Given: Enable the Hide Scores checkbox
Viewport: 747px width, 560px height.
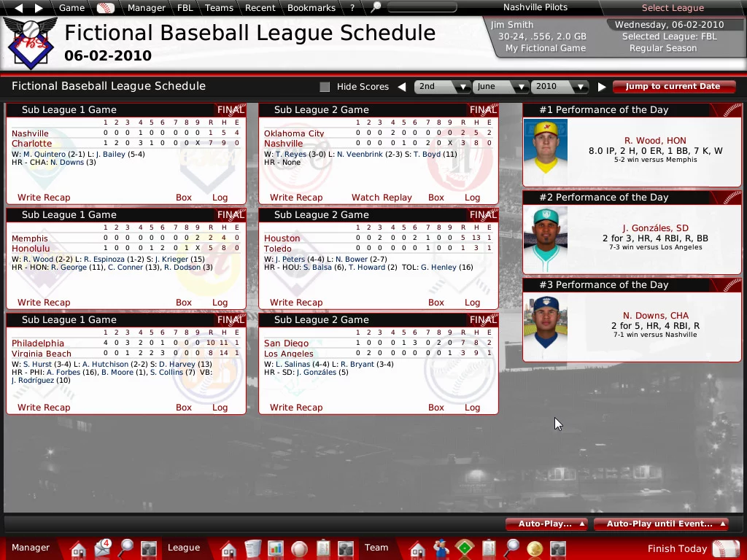Looking at the screenshot, I should [x=325, y=87].
